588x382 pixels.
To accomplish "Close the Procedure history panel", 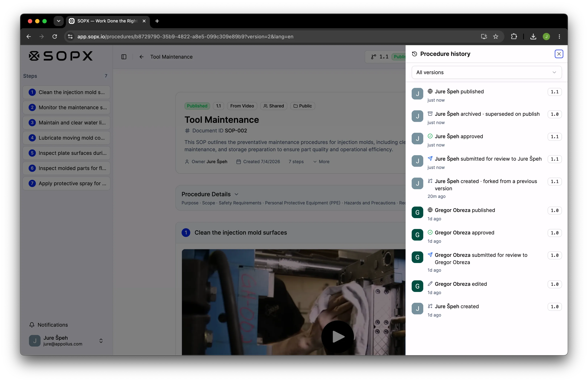I will click(559, 54).
